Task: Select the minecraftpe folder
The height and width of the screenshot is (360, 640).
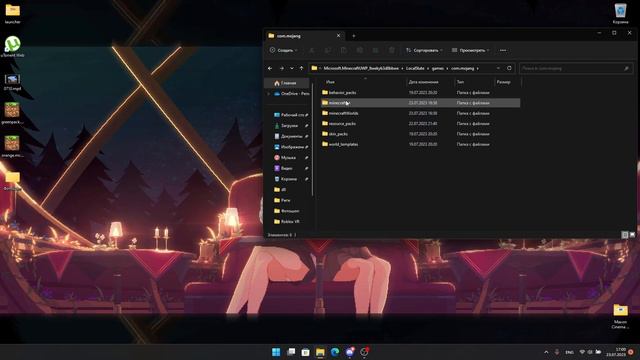Action: pyautogui.click(x=420, y=103)
